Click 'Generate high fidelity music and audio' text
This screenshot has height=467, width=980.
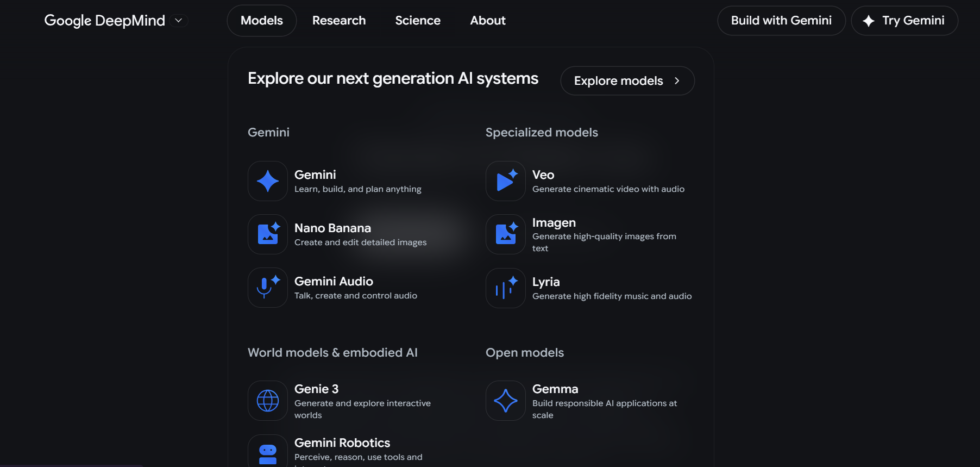[x=612, y=296]
